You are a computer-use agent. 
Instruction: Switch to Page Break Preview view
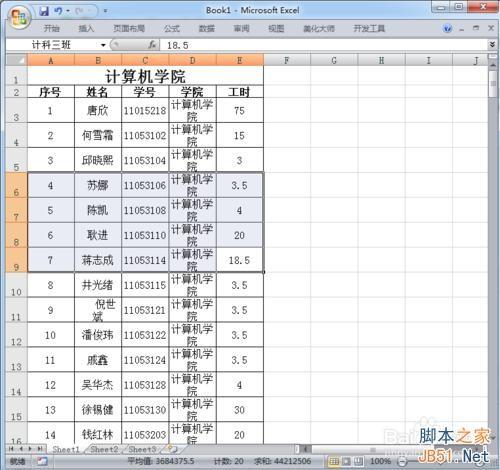click(x=358, y=461)
